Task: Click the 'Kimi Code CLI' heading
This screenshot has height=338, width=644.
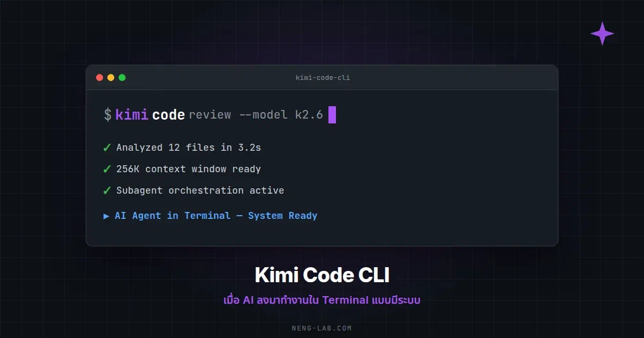Action: 322,275
